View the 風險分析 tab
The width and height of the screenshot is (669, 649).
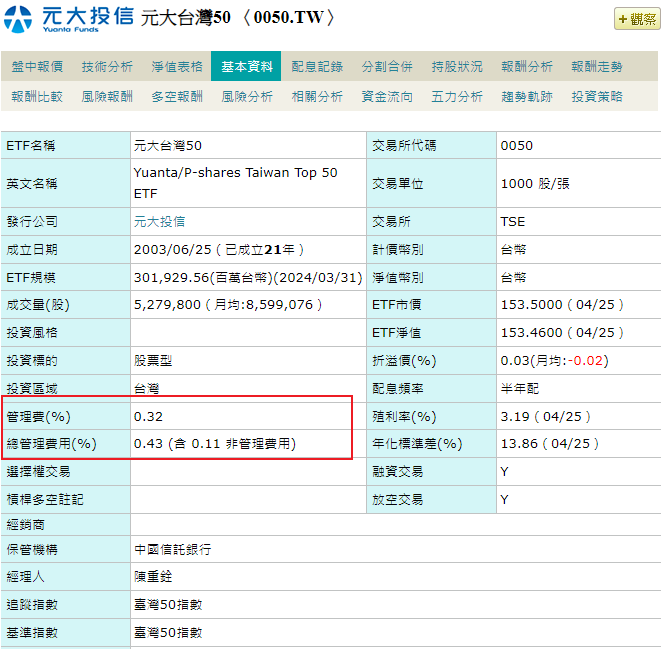[247, 96]
